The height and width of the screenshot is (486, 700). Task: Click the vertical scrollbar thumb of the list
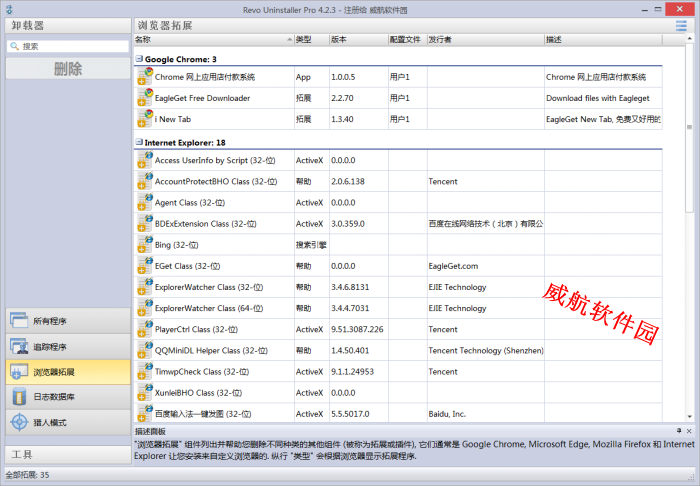pos(690,128)
